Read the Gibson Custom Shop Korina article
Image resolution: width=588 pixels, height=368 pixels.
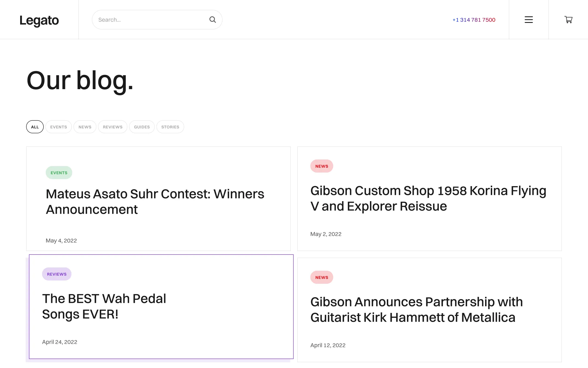pos(428,198)
